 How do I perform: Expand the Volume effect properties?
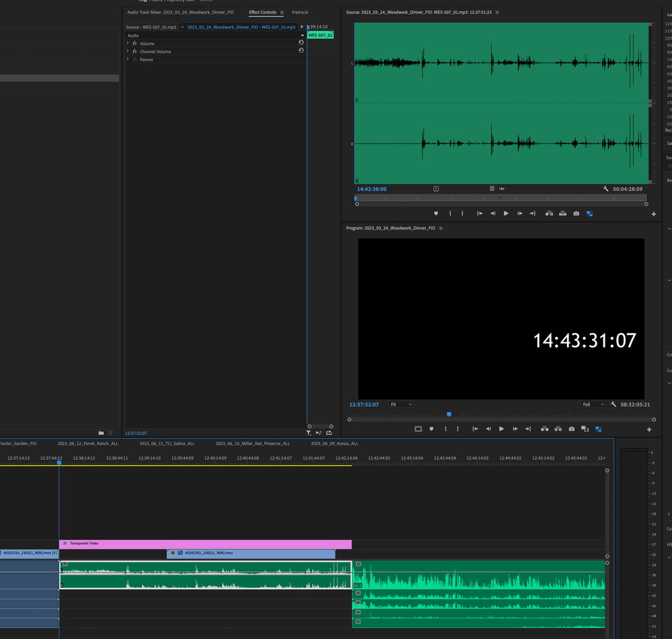pos(128,43)
